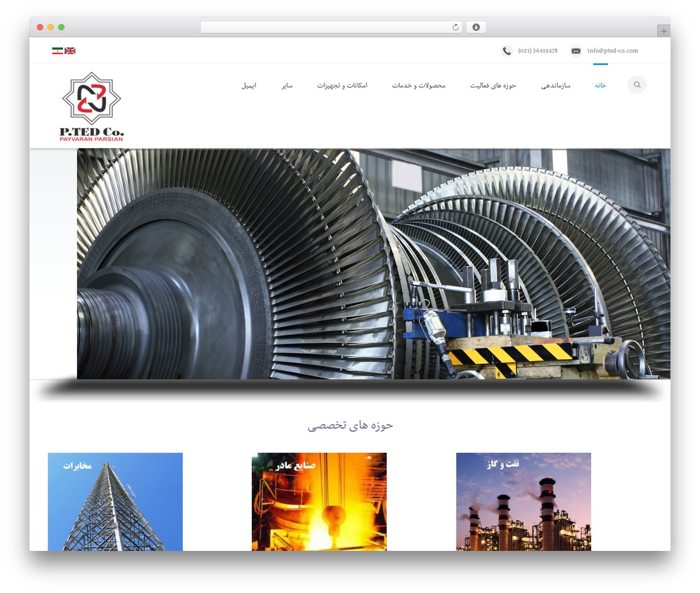The width and height of the screenshot is (700, 593).
Task: Open the محصولات و خدمات menu item
Action: 419,85
